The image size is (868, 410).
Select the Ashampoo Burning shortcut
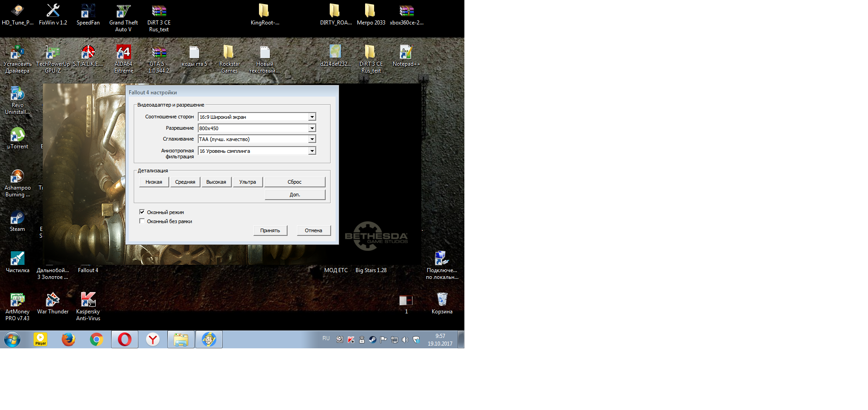coord(18,183)
